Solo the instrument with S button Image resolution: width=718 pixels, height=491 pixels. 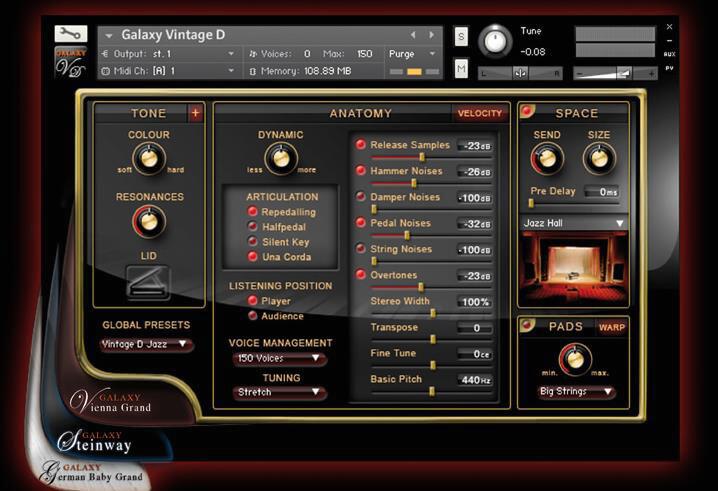pos(461,37)
